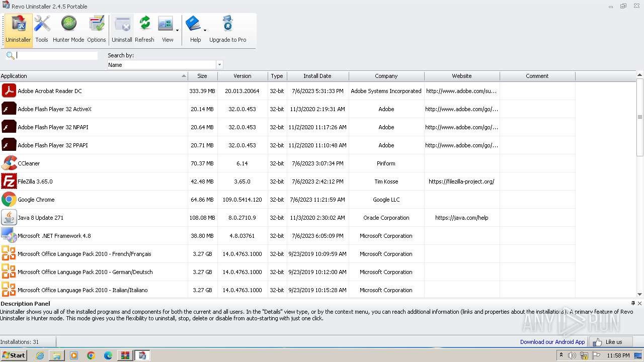Viewport: 644px width, 362px height.
Task: Click https://java.com/help website cell
Action: (461, 218)
